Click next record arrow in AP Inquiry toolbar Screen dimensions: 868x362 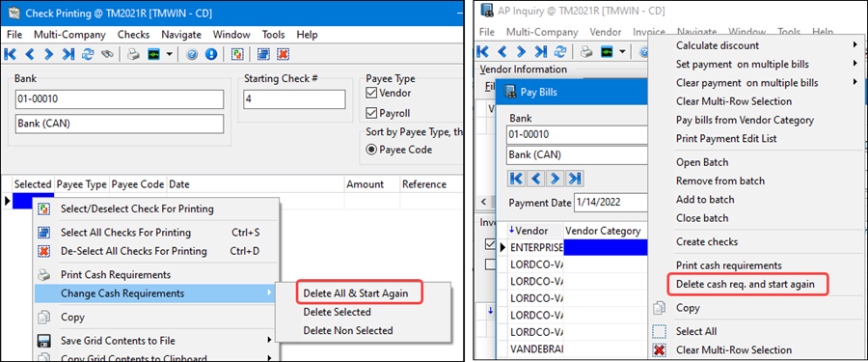pyautogui.click(x=521, y=51)
